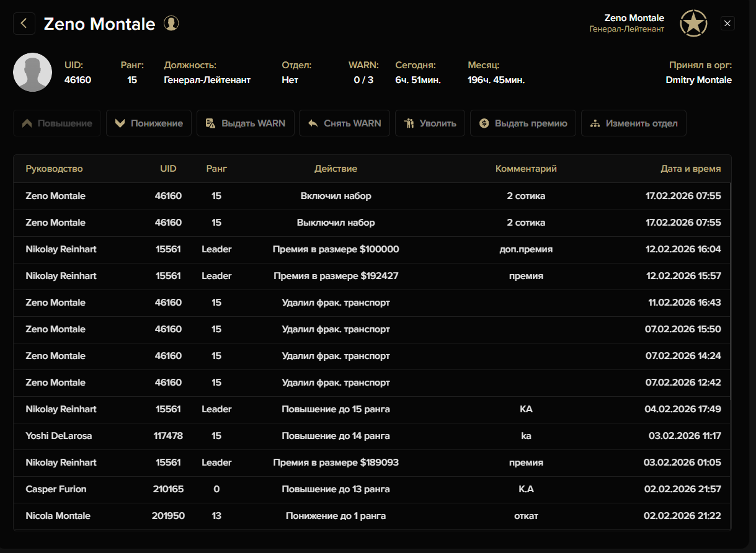The width and height of the screenshot is (756, 553).
Task: Select the Понижение до 1 ранга row
Action: click(336, 516)
